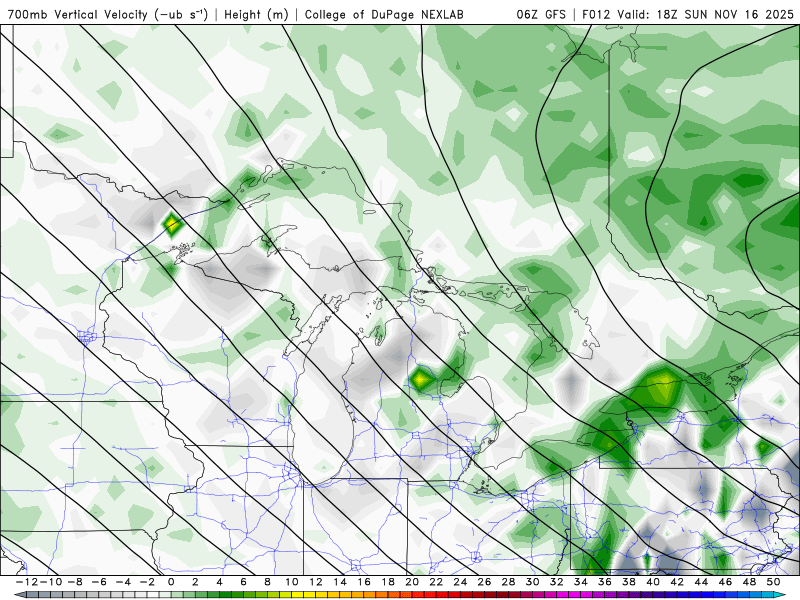Click the "700mb Vertical Velocity" title text
800x600 pixels.
pos(78,14)
